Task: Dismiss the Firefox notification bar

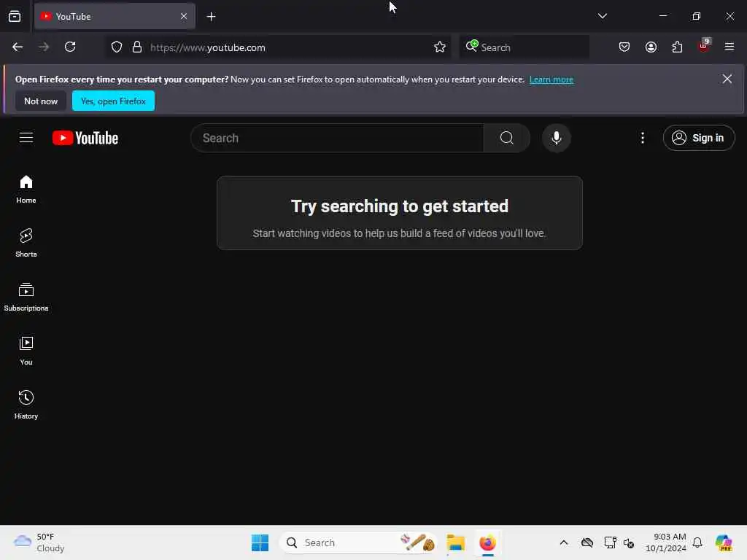Action: pyautogui.click(x=727, y=79)
